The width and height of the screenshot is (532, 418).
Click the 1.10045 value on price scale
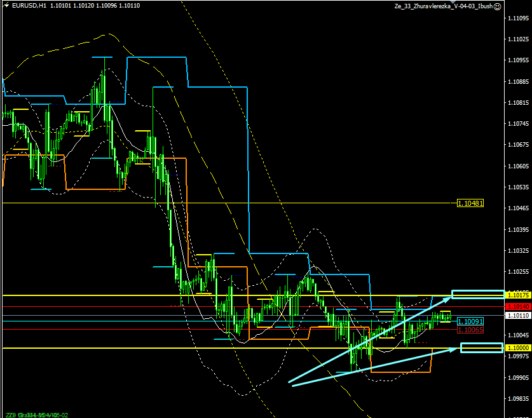point(518,335)
